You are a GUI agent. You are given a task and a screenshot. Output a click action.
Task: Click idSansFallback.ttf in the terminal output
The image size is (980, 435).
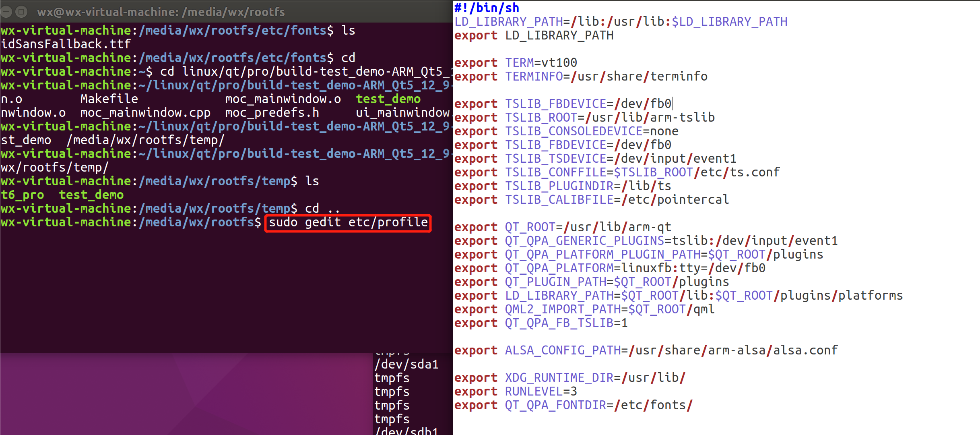coord(66,44)
